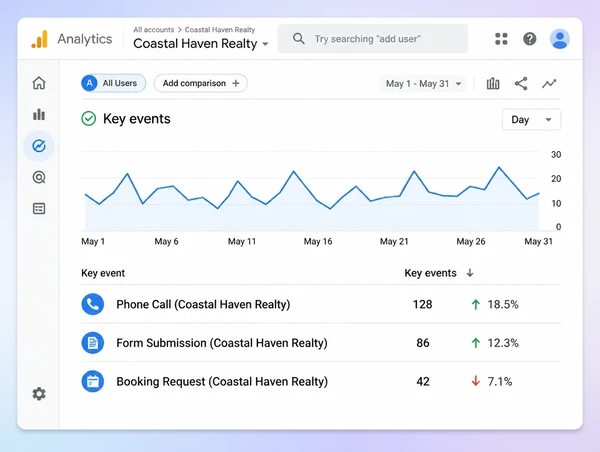600x452 pixels.
Task: Select the Explore compass sidebar icon
Action: 39,146
